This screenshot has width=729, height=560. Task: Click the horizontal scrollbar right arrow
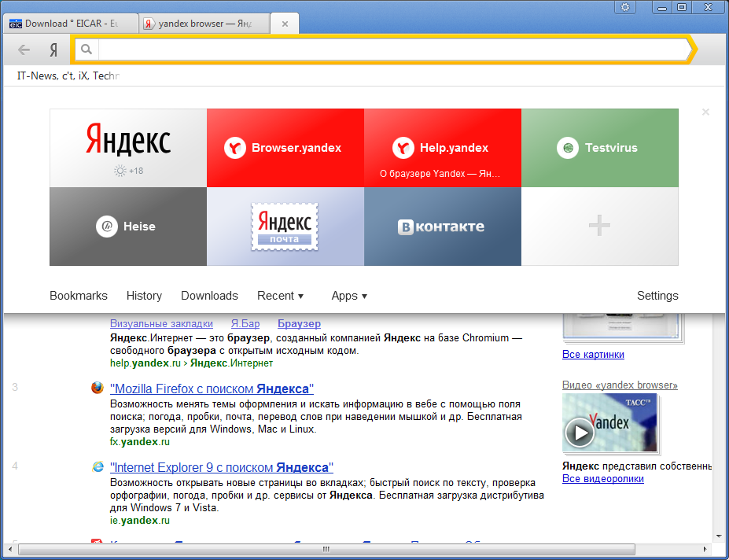click(x=705, y=549)
